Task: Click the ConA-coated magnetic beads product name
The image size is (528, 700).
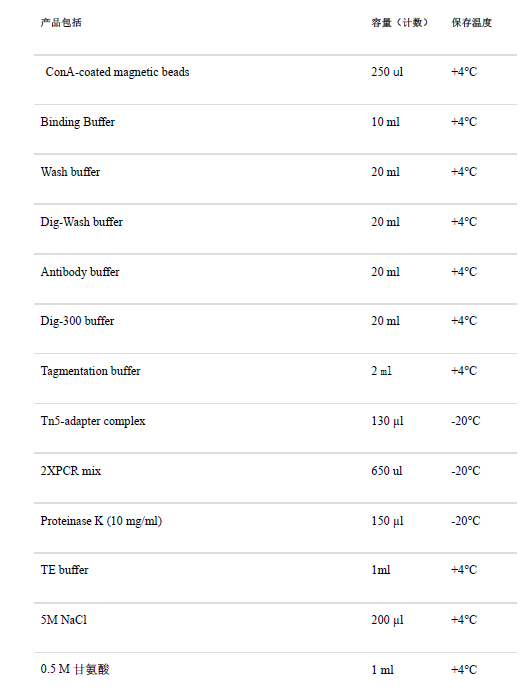Action: pyautogui.click(x=117, y=72)
